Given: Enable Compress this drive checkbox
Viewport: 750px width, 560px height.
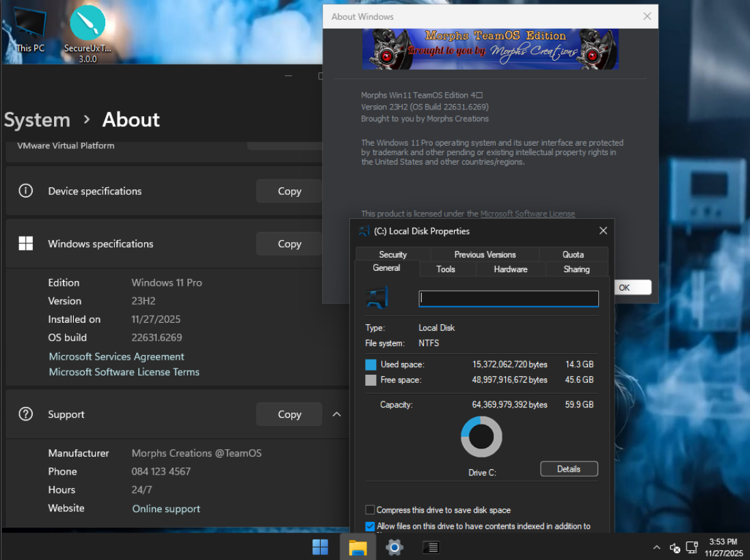Looking at the screenshot, I should click(x=370, y=510).
